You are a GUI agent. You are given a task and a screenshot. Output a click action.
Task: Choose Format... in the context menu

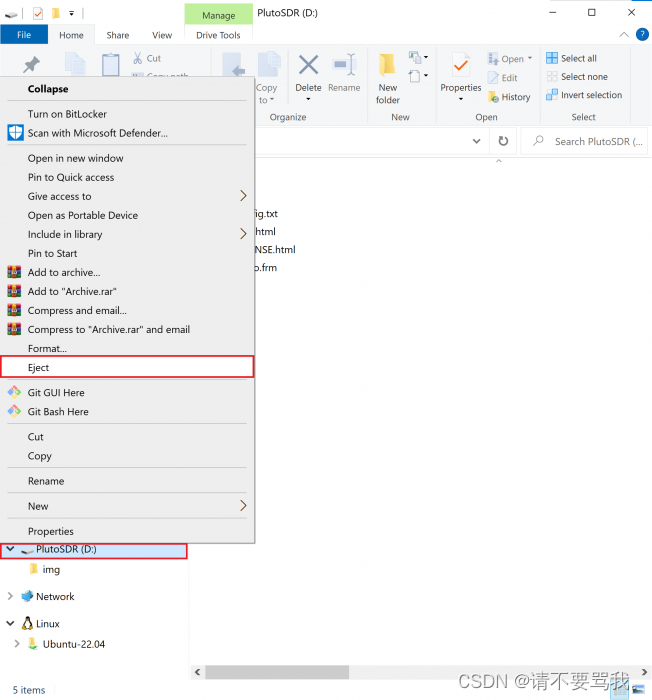click(128, 348)
